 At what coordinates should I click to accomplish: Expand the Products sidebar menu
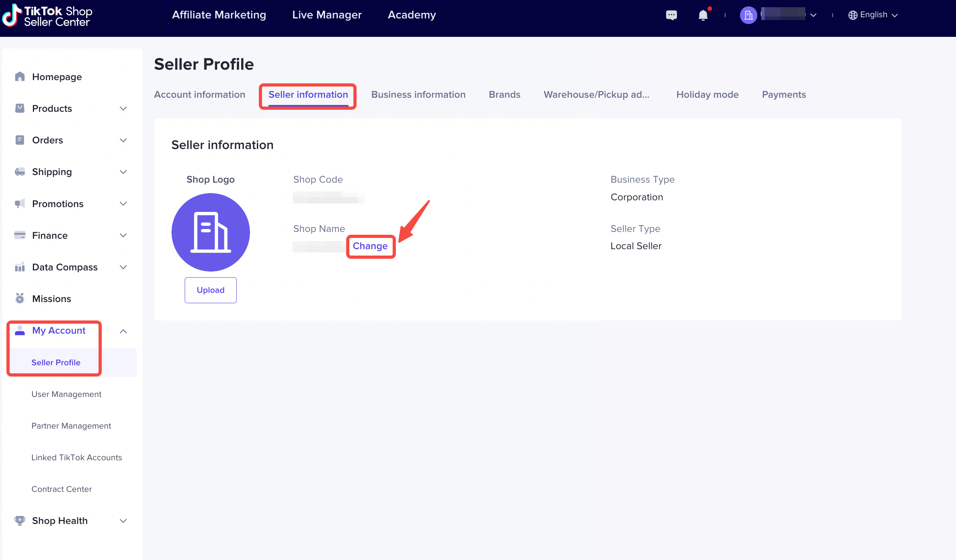(x=123, y=109)
